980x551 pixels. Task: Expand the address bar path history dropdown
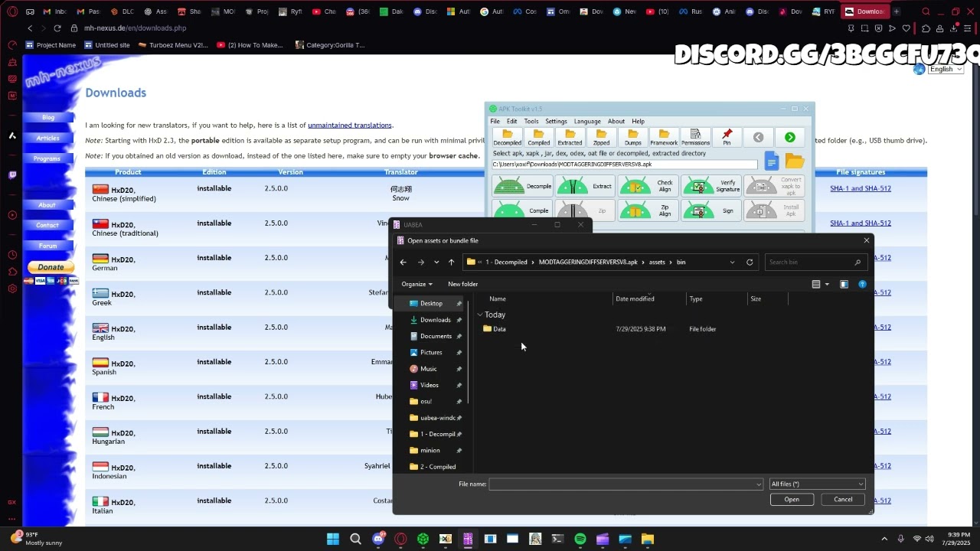point(732,262)
